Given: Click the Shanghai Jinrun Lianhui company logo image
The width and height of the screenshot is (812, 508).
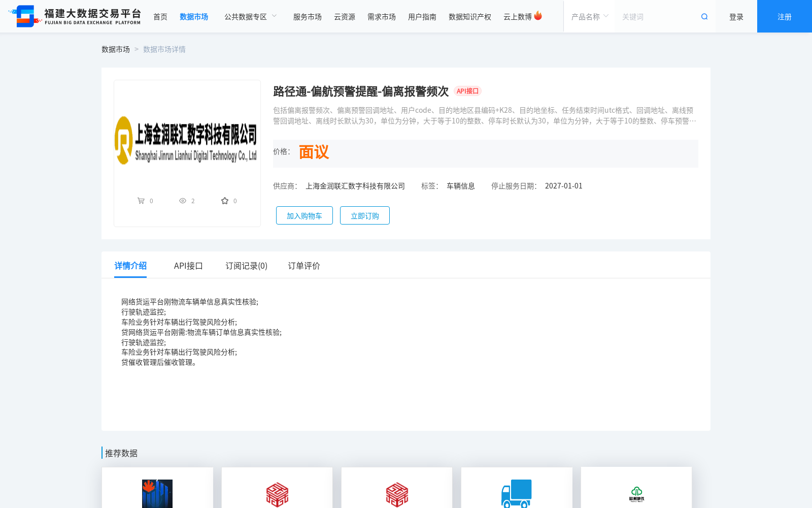Looking at the screenshot, I should coord(186,141).
